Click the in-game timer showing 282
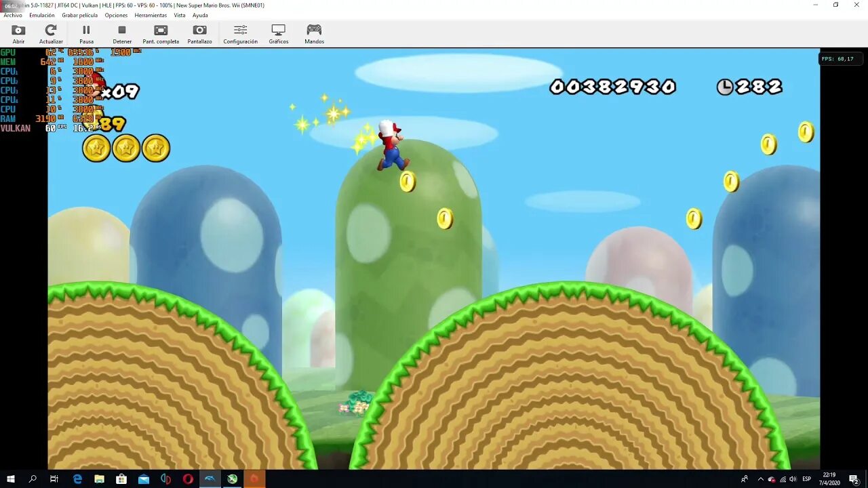 (749, 87)
